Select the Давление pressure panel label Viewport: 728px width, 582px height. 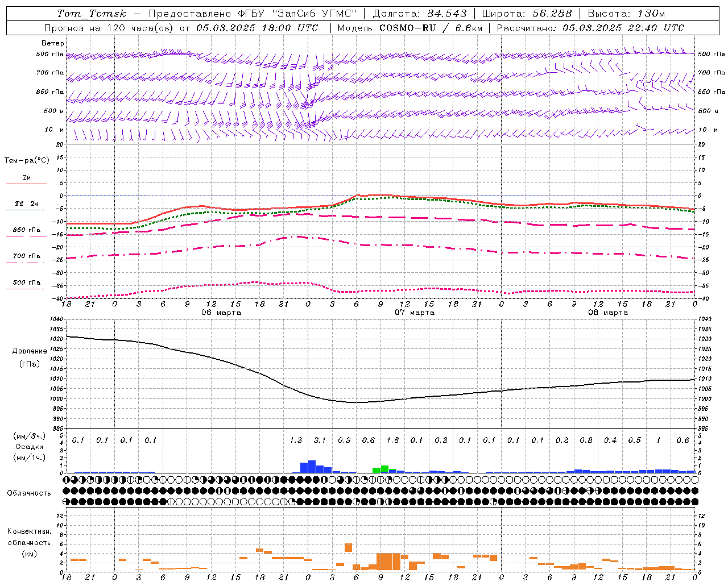point(30,351)
